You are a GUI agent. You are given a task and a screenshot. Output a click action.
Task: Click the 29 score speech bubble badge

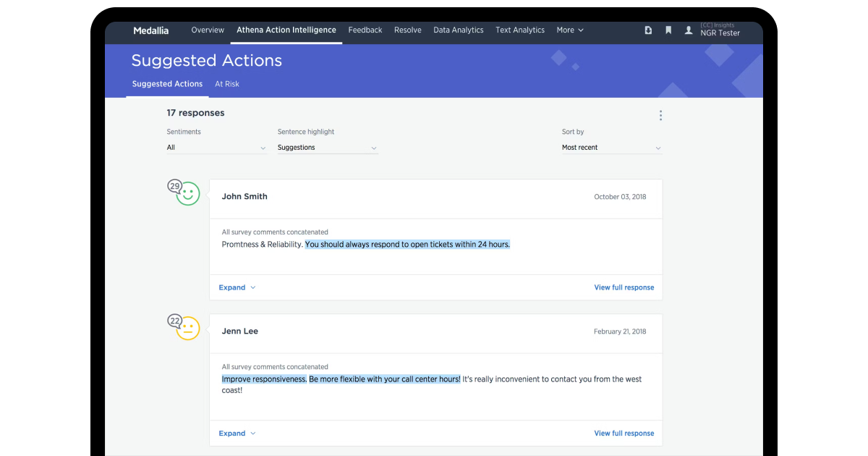[x=174, y=187]
